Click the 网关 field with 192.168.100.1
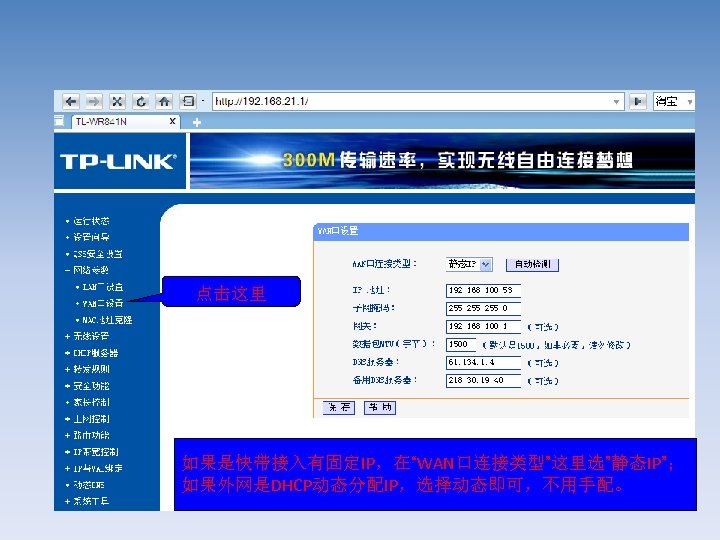This screenshot has height=540, width=720. pyautogui.click(x=483, y=326)
